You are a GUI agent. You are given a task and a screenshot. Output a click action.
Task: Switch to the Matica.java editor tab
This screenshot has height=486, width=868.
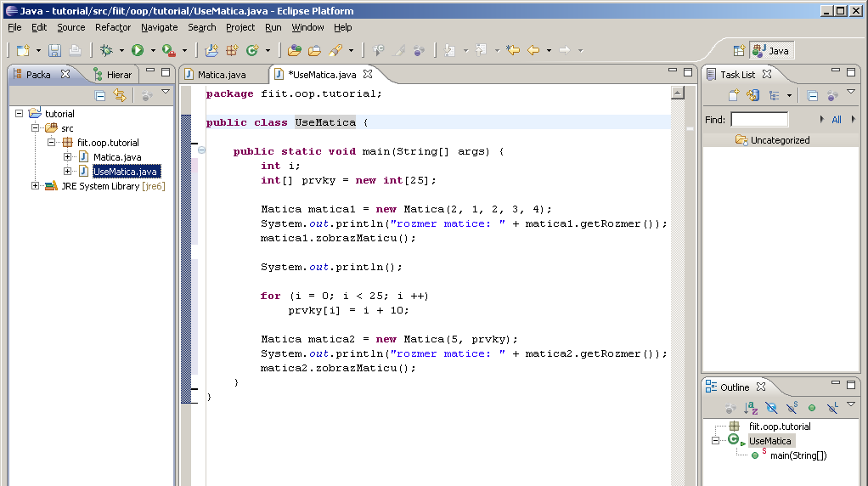click(x=221, y=75)
